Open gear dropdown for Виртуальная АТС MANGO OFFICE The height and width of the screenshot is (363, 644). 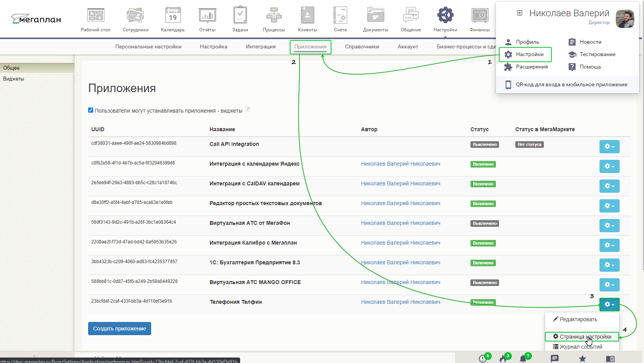[x=609, y=285]
